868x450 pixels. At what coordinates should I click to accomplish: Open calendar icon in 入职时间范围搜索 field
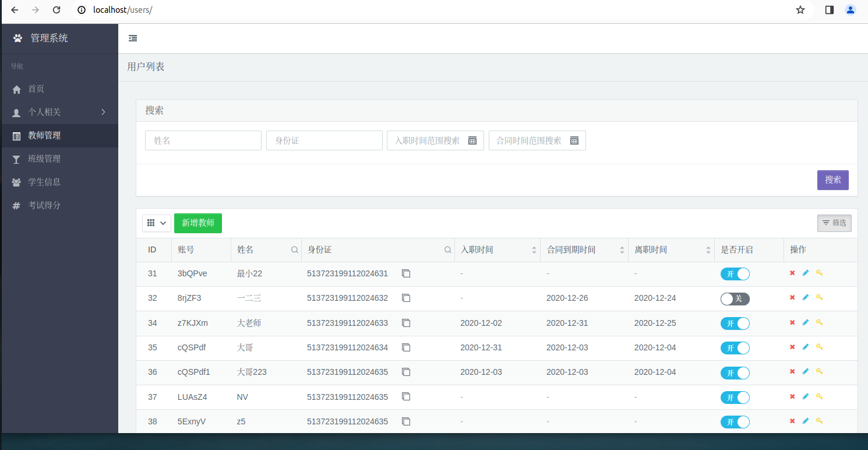pyautogui.click(x=472, y=140)
